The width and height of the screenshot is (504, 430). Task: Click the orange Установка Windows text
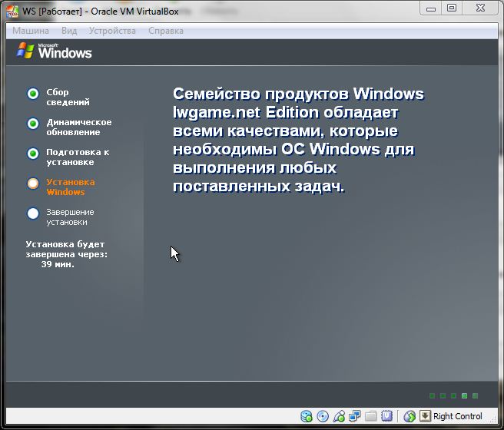click(71, 187)
